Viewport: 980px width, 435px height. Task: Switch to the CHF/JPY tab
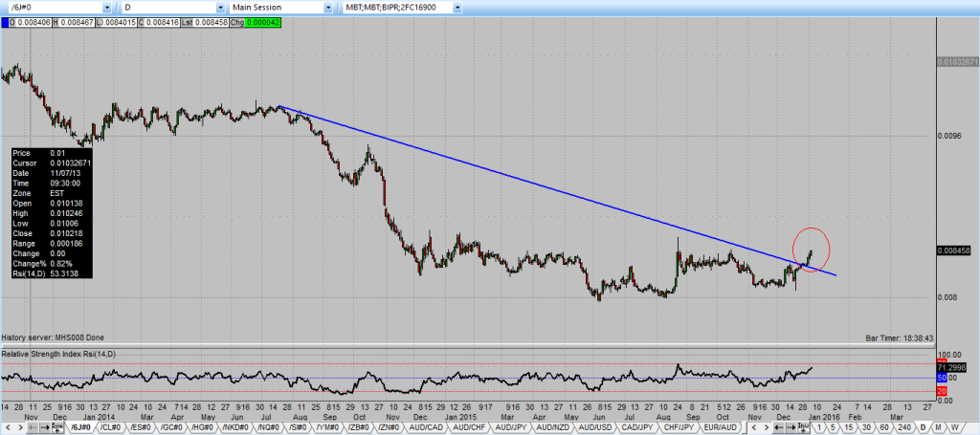pyautogui.click(x=679, y=427)
